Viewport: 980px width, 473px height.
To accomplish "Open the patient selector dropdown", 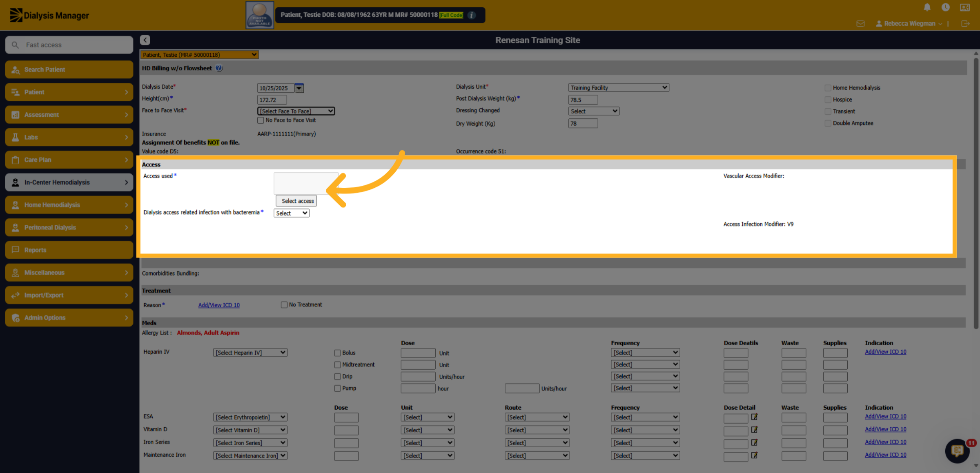I will pyautogui.click(x=199, y=55).
